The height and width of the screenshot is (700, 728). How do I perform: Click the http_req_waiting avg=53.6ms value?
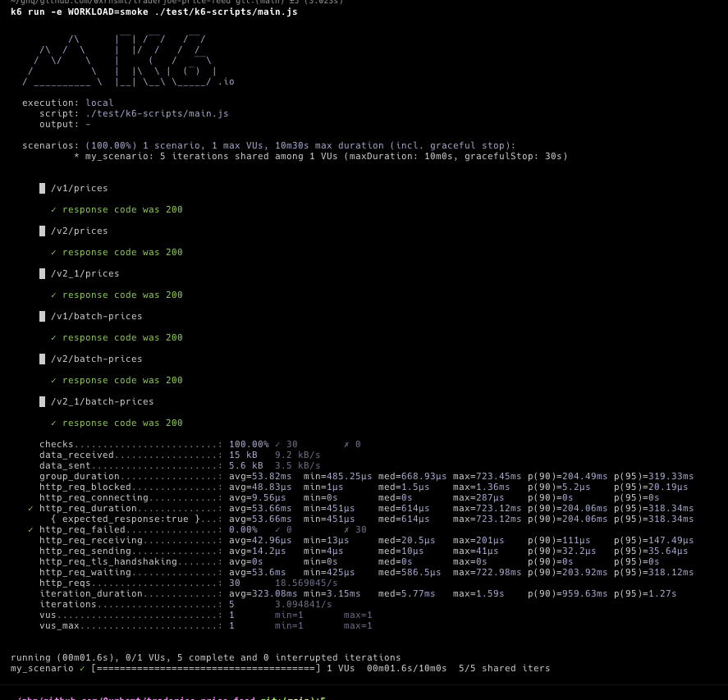click(x=258, y=573)
